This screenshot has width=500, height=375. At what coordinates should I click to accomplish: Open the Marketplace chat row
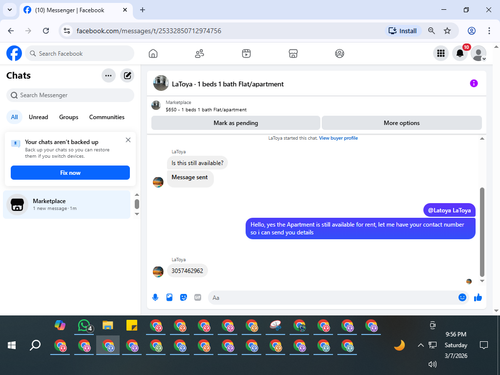(x=67, y=204)
